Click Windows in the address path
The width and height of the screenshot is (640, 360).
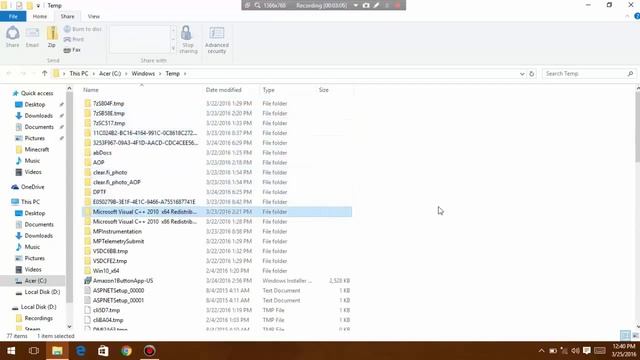143,73
